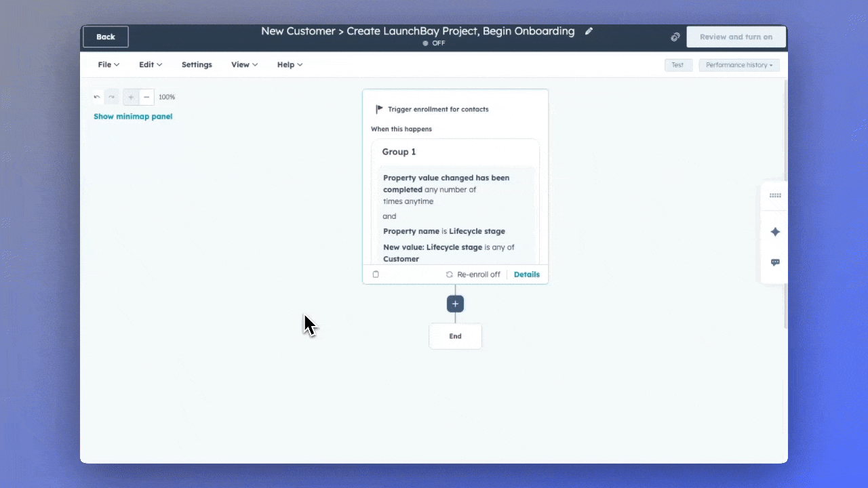Expand Performance history dropdown
The image size is (868, 488).
click(739, 65)
